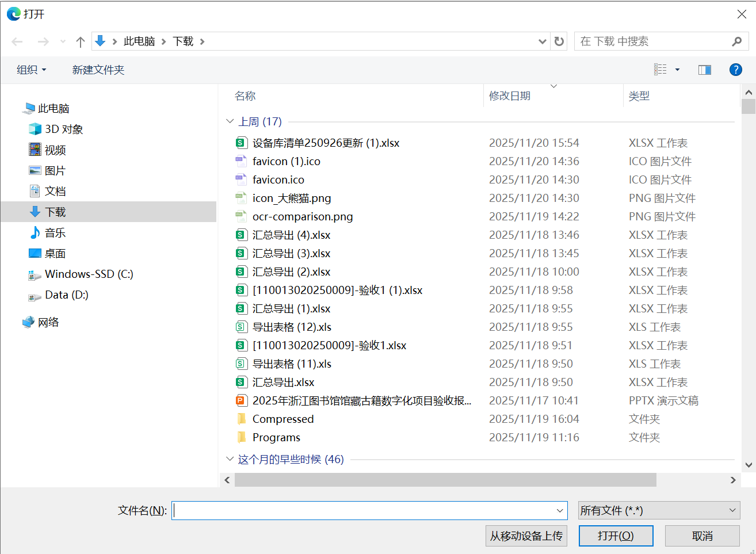Click the up one level arrow
This screenshot has width=756, height=554.
81,41
